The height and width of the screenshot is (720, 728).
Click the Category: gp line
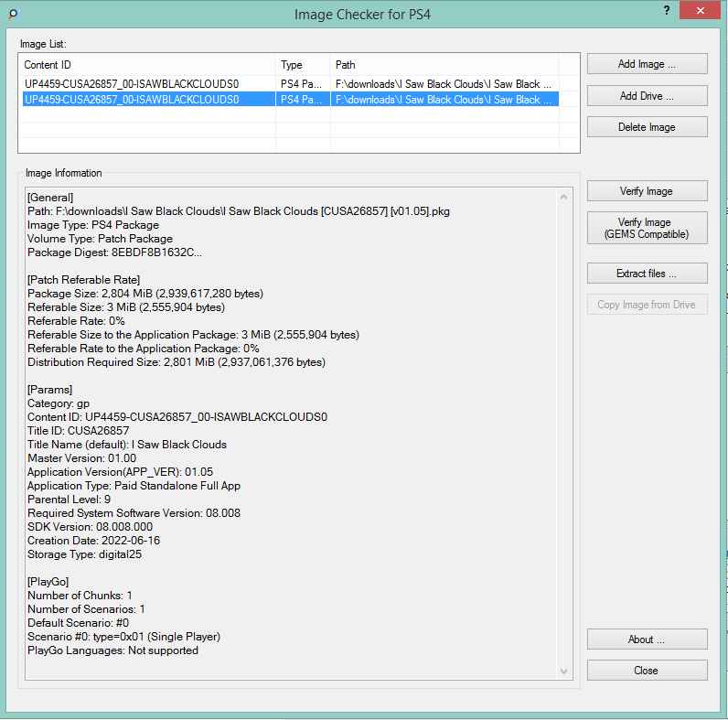point(59,403)
